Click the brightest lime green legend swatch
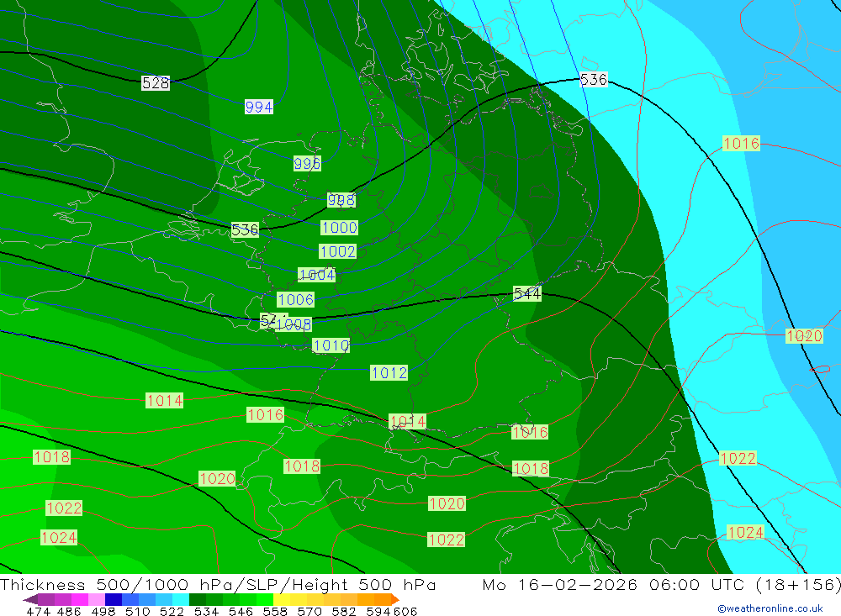 click(x=265, y=599)
